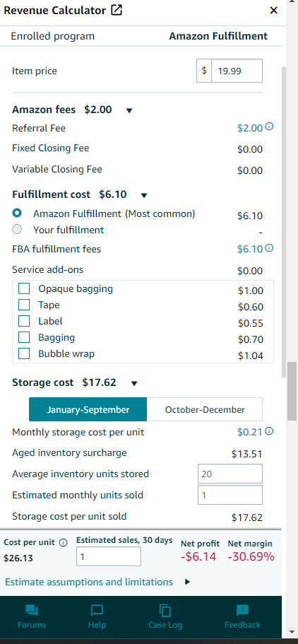
Task: Click the Estimated sales 30 days field
Action: [109, 556]
